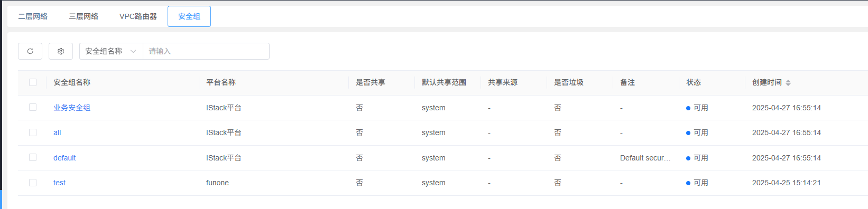
Task: Click creation time in the default row
Action: [787, 158]
